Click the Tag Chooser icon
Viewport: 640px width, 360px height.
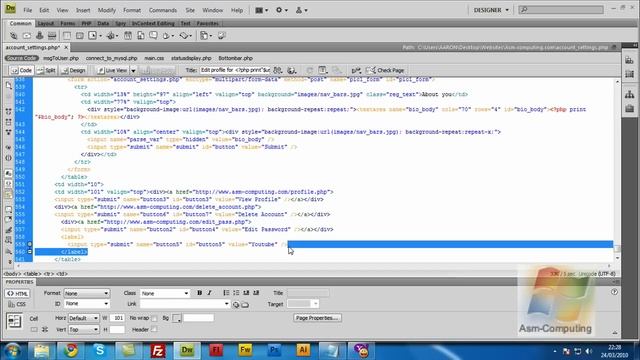(222, 36)
